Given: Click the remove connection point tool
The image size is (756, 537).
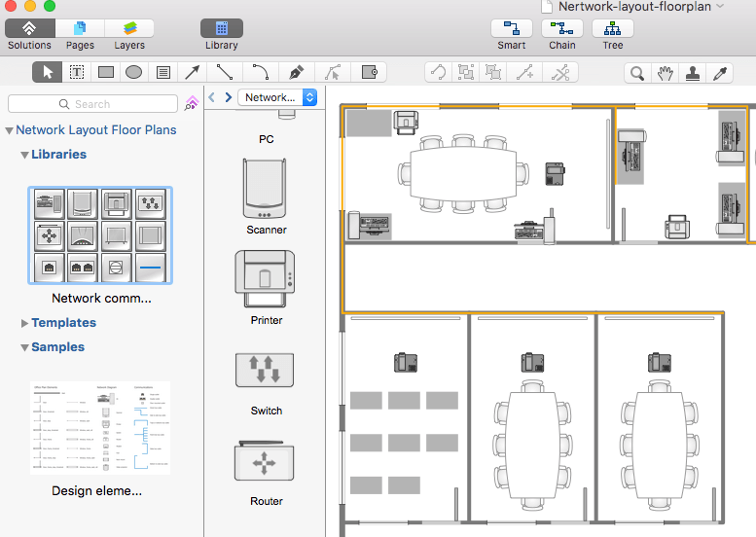Looking at the screenshot, I should point(560,73).
